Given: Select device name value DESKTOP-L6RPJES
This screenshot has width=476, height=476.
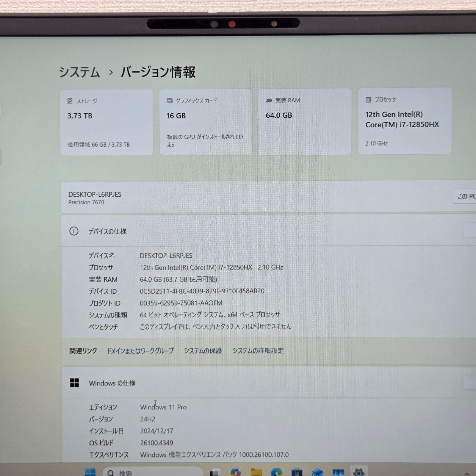Looking at the screenshot, I should [166, 256].
